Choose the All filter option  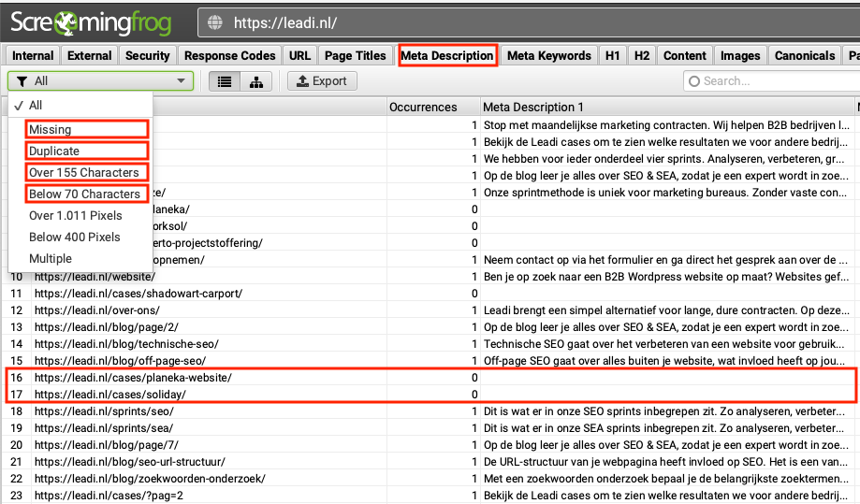click(80, 105)
